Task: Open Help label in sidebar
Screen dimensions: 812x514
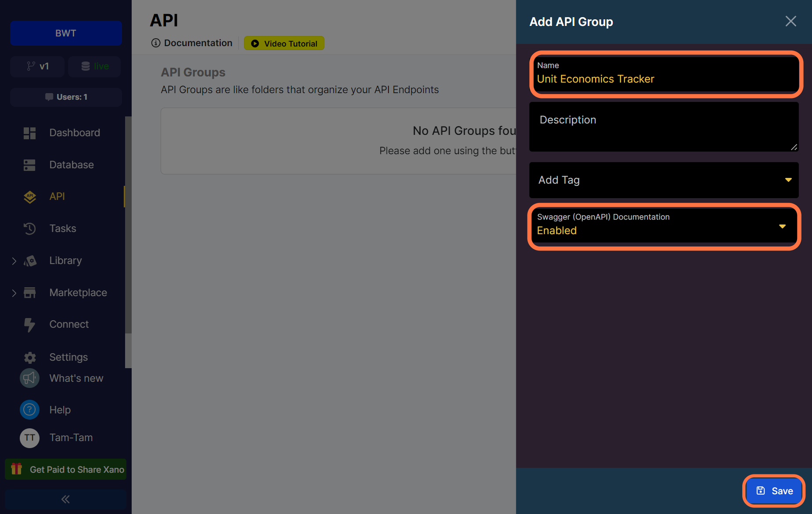Action: (60, 410)
